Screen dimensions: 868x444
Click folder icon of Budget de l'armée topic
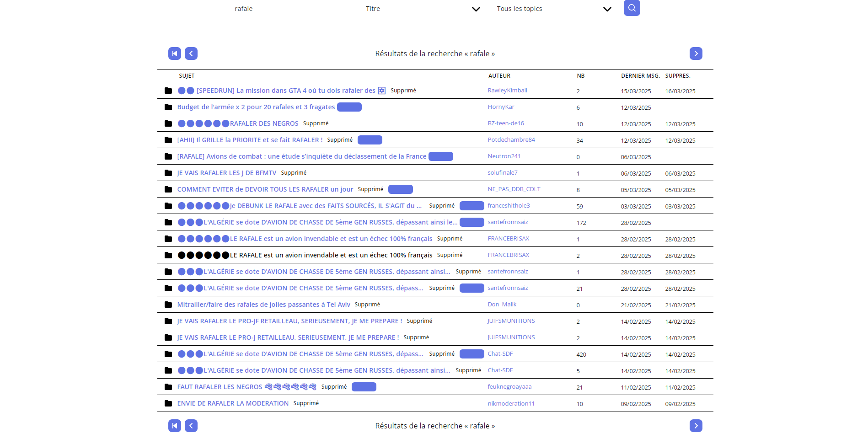pos(168,107)
